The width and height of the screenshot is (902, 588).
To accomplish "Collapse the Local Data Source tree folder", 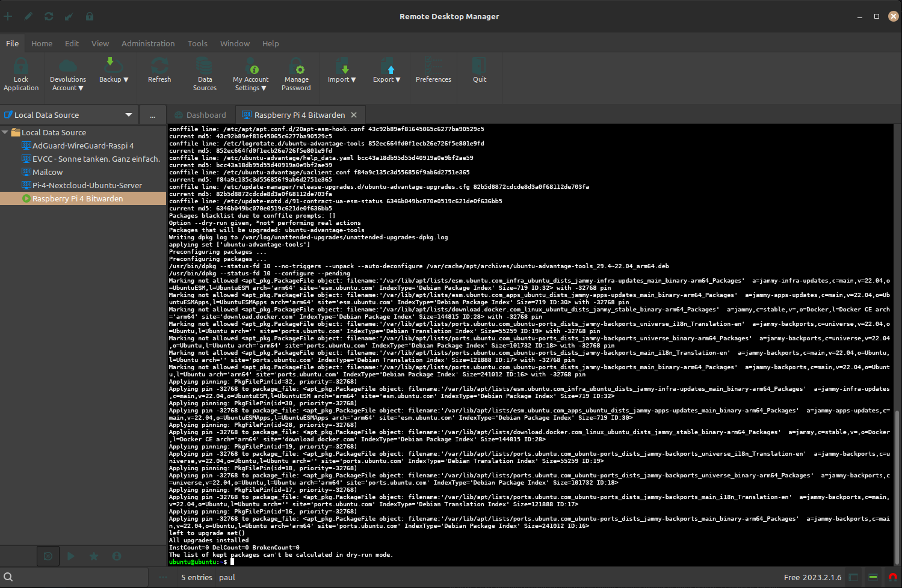I will click(x=5, y=132).
